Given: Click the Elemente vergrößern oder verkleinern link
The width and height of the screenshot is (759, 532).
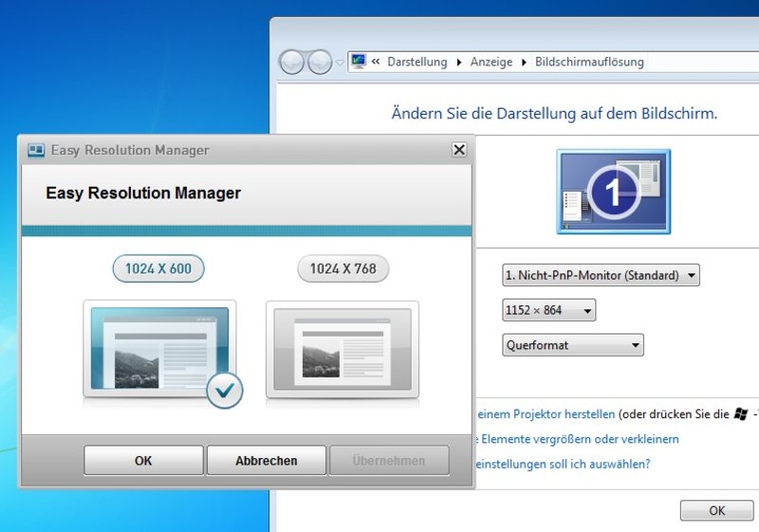Looking at the screenshot, I should coord(577,439).
